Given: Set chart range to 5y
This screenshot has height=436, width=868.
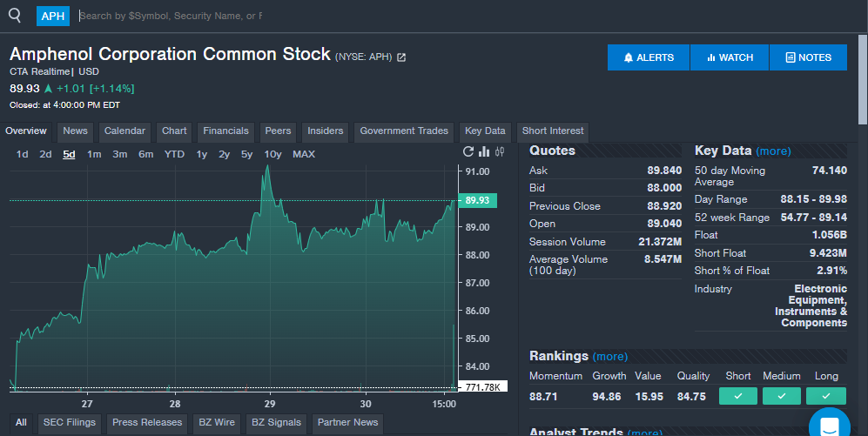Looking at the screenshot, I should tap(247, 154).
